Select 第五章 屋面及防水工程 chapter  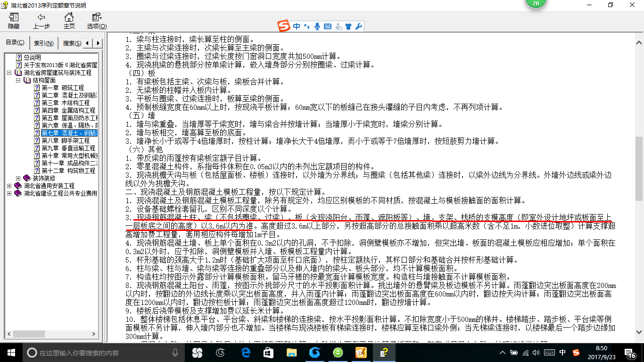69,118
